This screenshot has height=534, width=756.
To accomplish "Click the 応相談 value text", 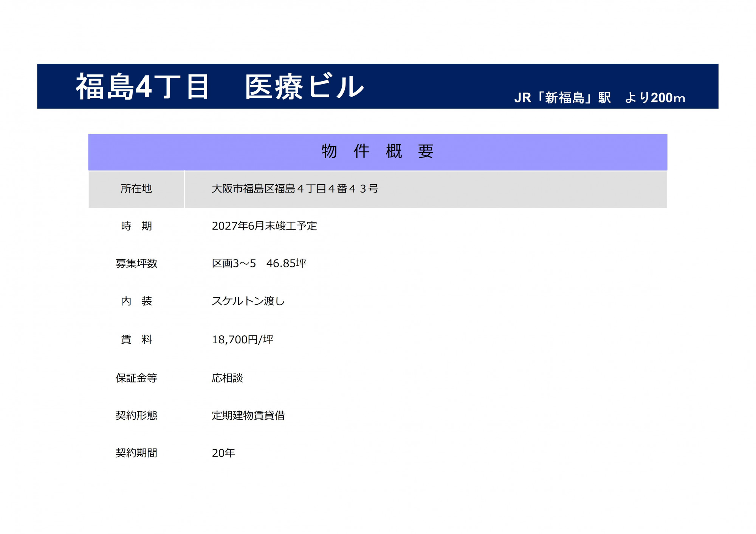I will 227,378.
